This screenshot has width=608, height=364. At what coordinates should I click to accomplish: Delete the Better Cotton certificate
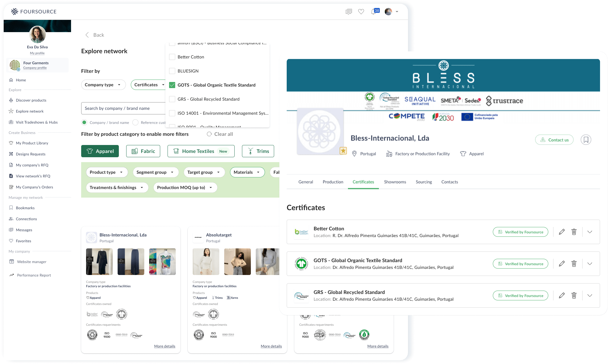coord(574,232)
